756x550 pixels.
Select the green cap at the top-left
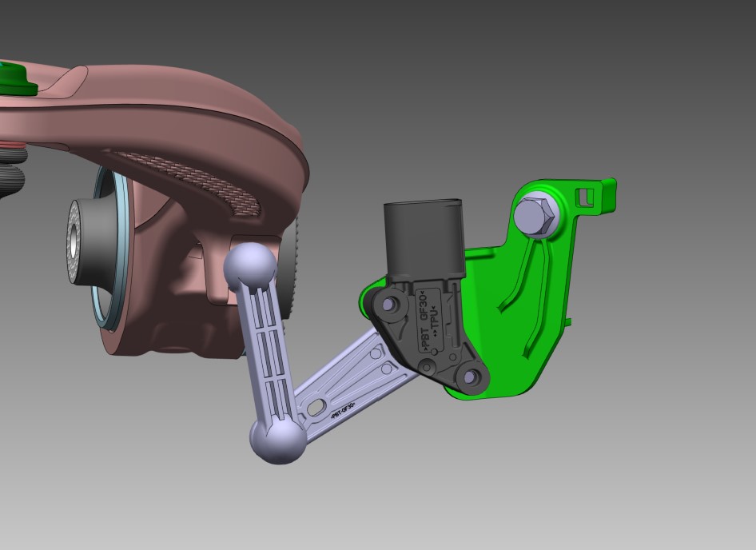14,78
